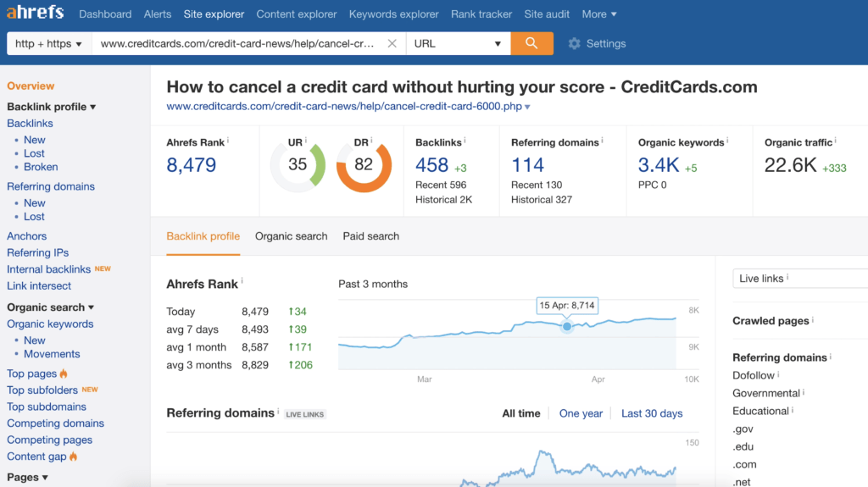Open Movements under Organic keywords
This screenshot has width=868, height=487.
(52, 354)
